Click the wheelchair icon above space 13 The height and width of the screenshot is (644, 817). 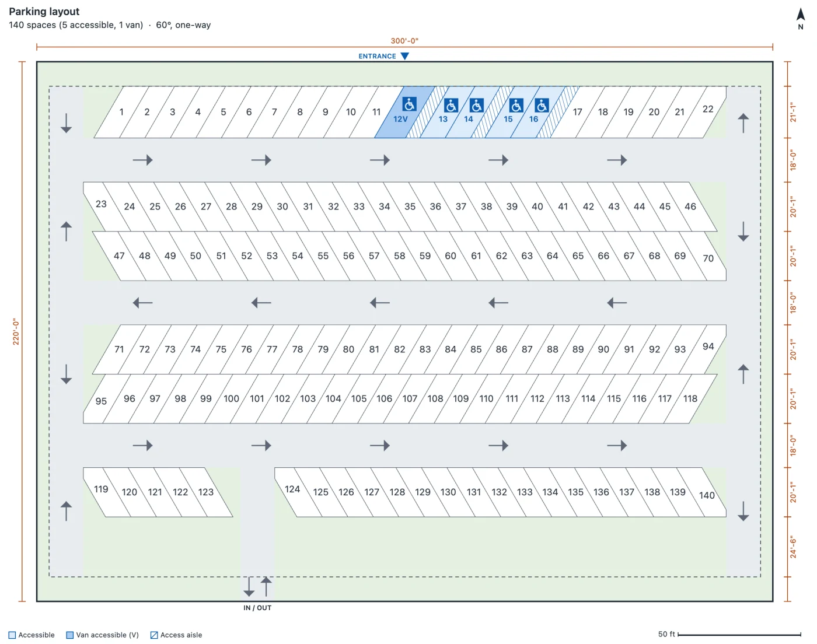pyautogui.click(x=451, y=105)
